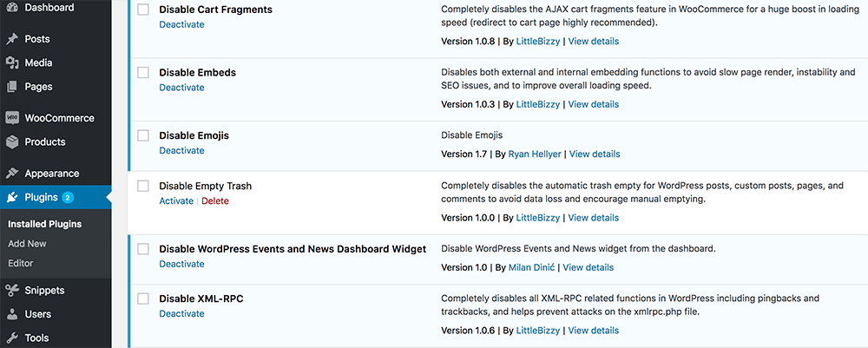Check the Disable Empty Trash checkbox
Viewport: 868px width, 348px height.
[143, 186]
